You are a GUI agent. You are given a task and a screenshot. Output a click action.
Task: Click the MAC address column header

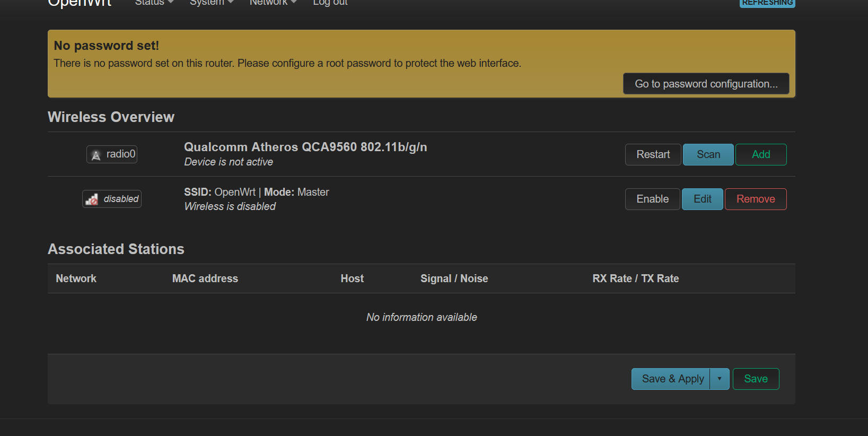[x=205, y=278]
